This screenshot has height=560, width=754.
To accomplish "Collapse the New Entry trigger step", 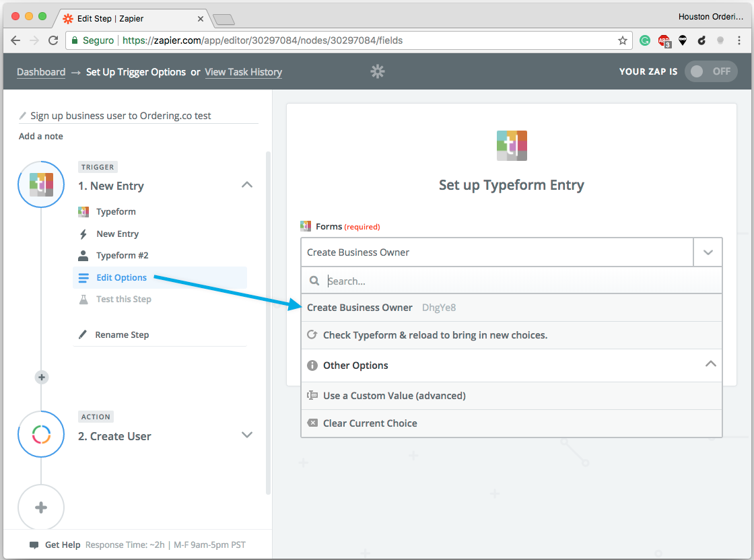I will [246, 185].
